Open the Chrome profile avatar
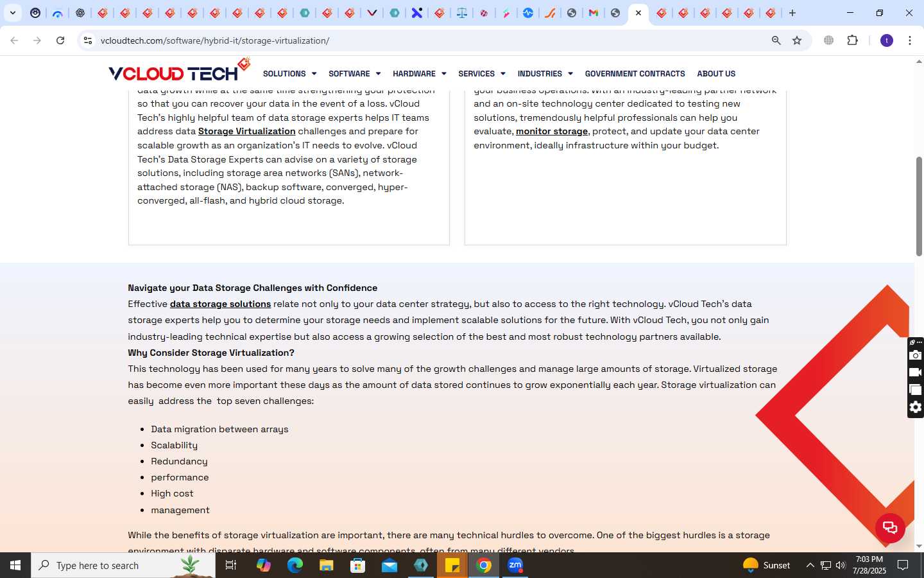Viewport: 924px width, 578px height. [x=887, y=40]
